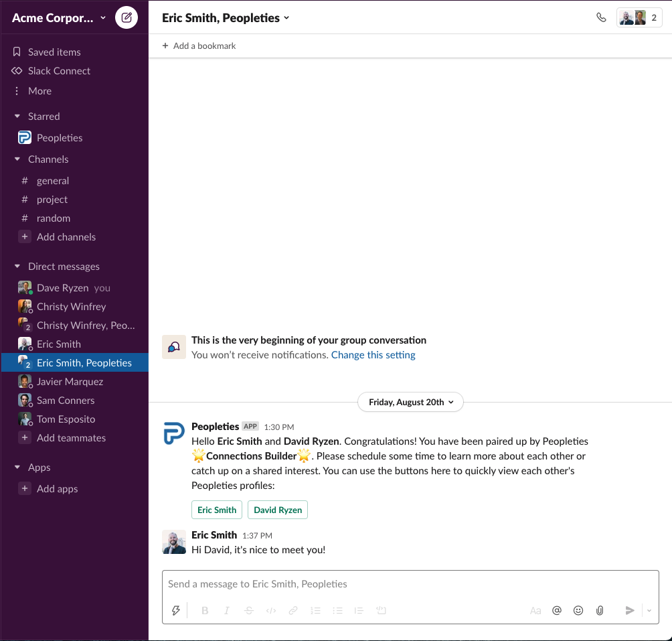Start a call with phone icon
The width and height of the screenshot is (672, 641).
point(601,17)
